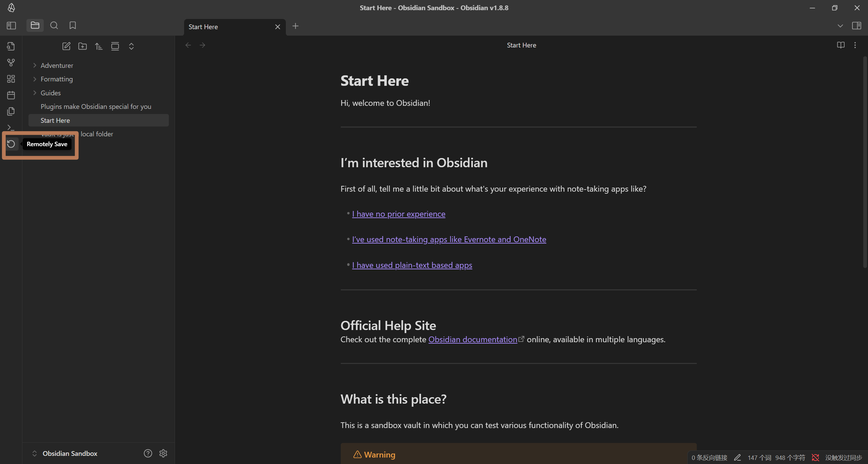Open quick switcher ribbon icon
Viewport: 868px width, 464px height.
coord(11,46)
